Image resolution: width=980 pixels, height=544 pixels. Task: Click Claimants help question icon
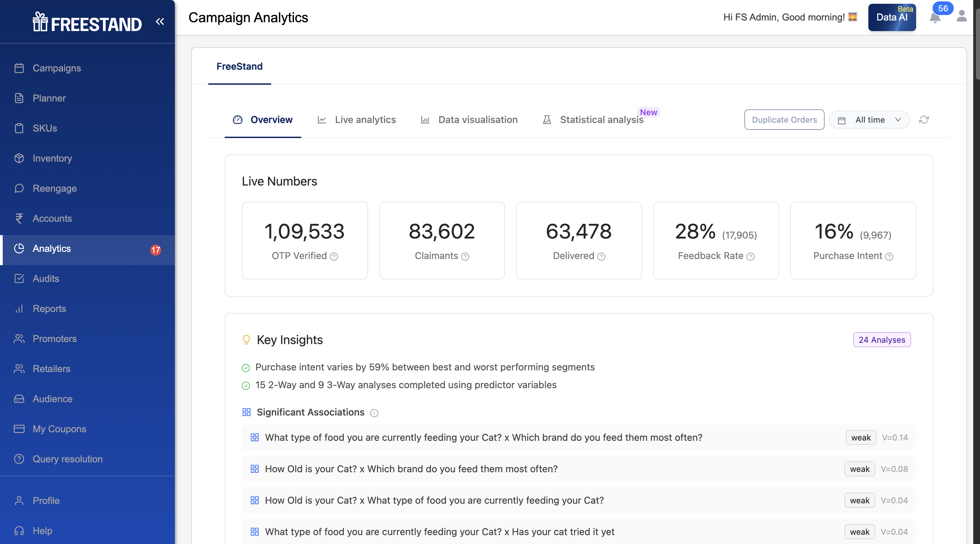(465, 257)
